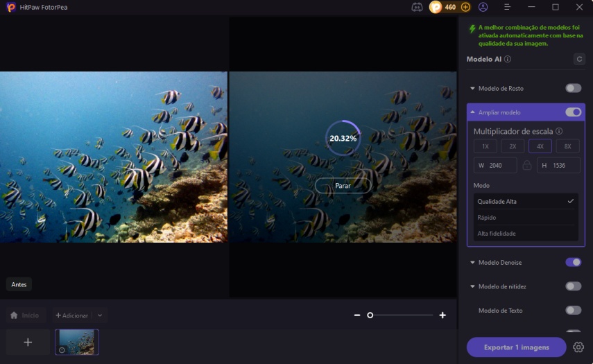
Task: Open the user account profile icon
Action: pyautogui.click(x=483, y=7)
